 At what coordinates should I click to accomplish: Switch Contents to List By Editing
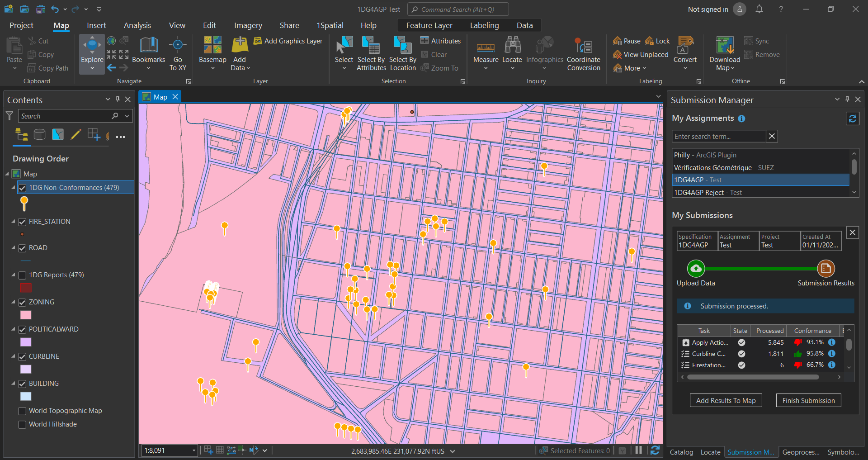pyautogui.click(x=76, y=134)
